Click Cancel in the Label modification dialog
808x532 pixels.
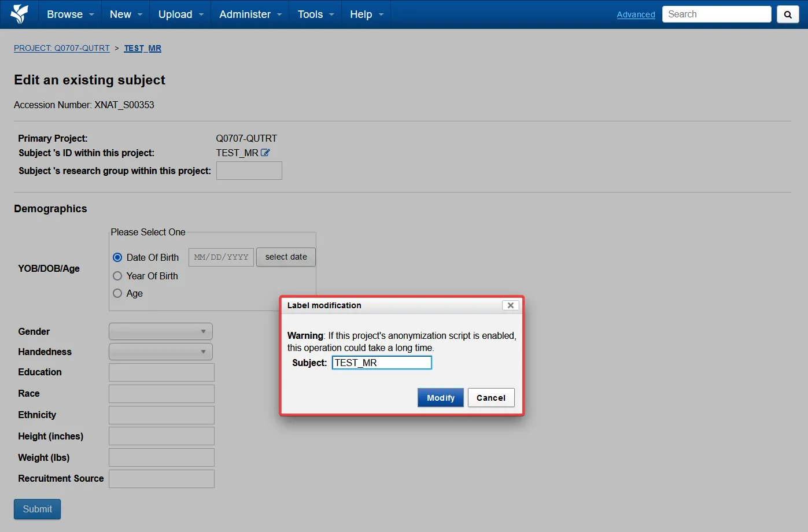point(491,398)
